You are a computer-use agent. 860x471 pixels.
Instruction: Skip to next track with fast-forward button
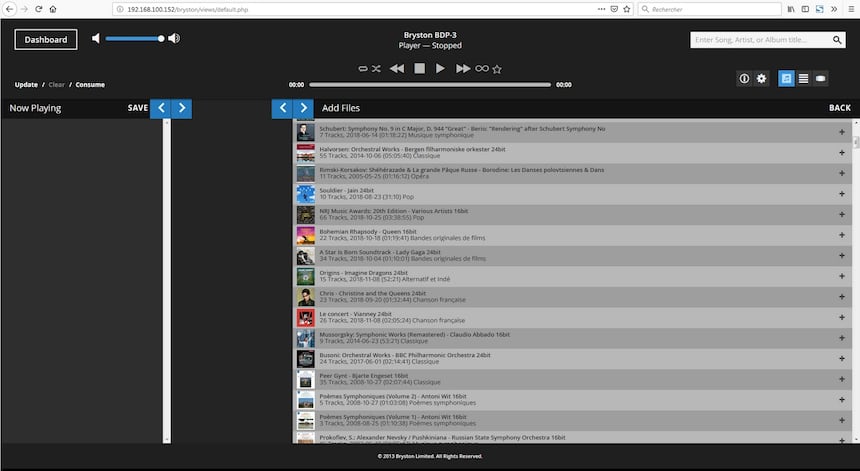point(463,69)
